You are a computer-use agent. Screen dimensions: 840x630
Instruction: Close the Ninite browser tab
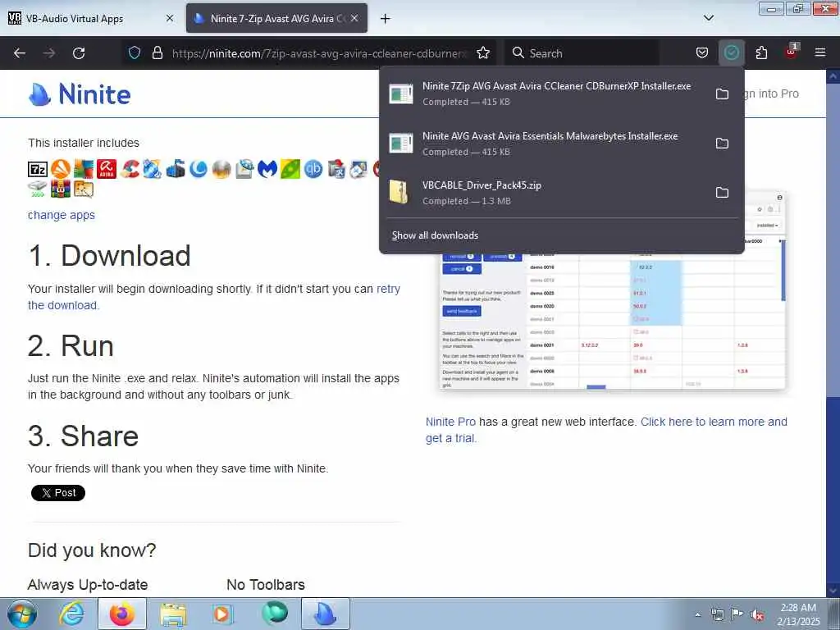point(354,18)
